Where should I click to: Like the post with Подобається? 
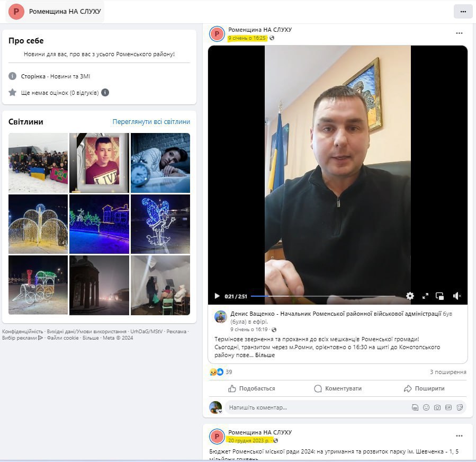(x=252, y=388)
